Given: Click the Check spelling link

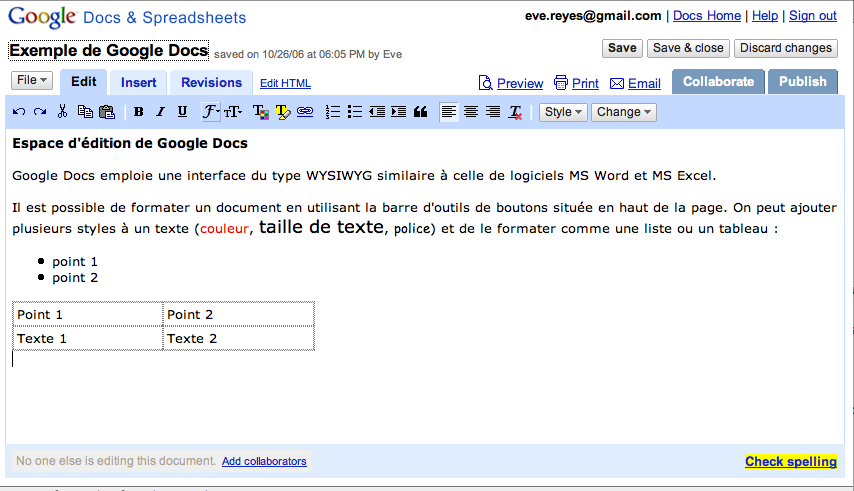Looking at the screenshot, I should [790, 461].
